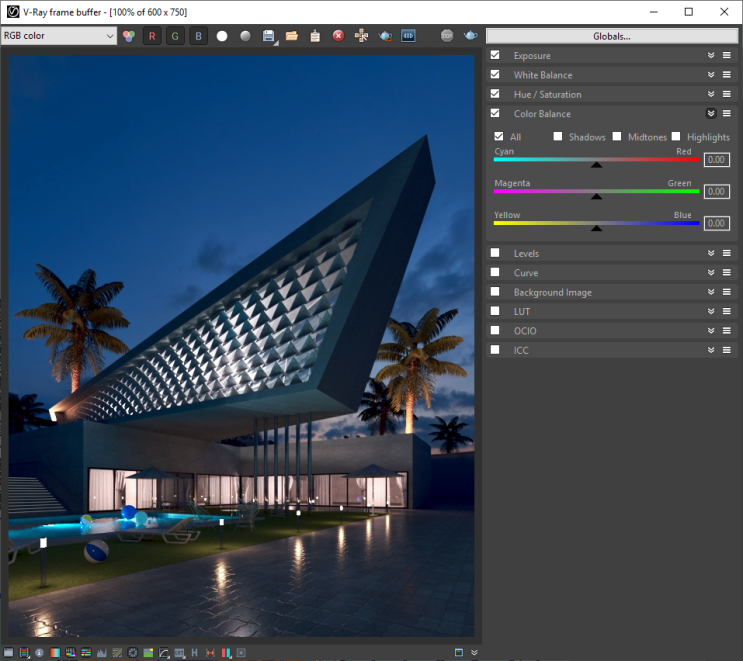Check the Highlights checkbox
743x661 pixels.
coord(676,136)
